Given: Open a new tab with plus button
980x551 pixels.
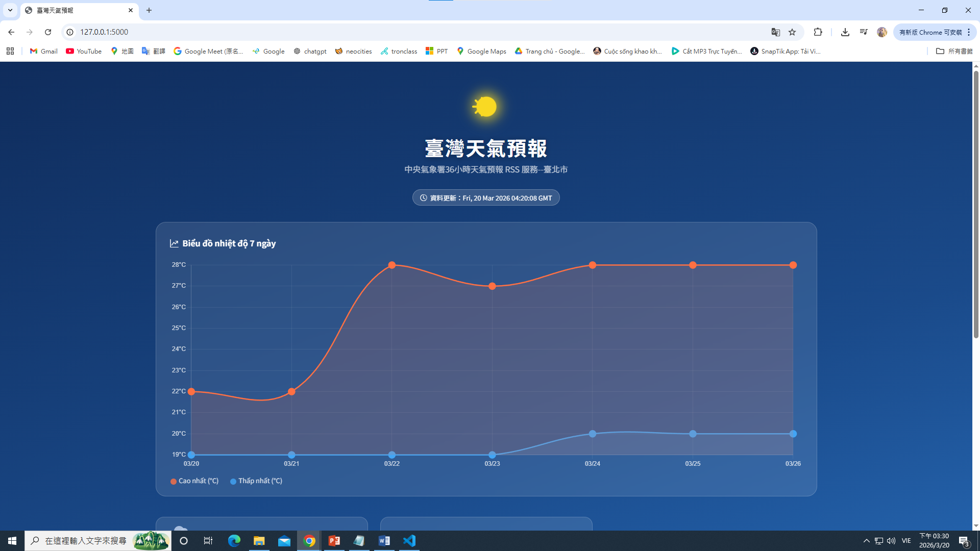Looking at the screenshot, I should (149, 10).
